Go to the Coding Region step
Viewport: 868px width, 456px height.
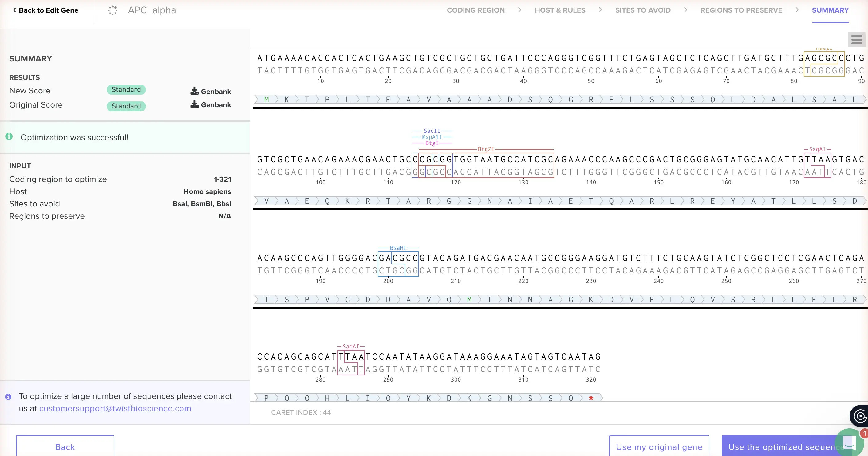pos(475,10)
